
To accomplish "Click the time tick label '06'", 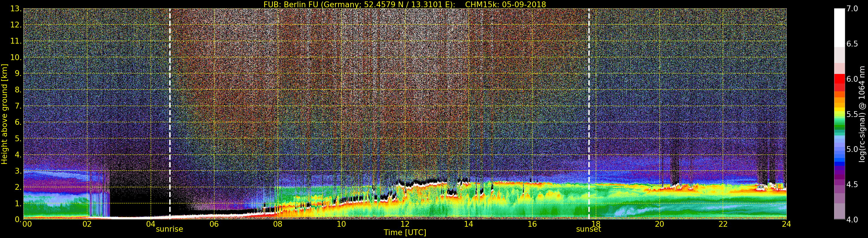I will click(214, 224).
